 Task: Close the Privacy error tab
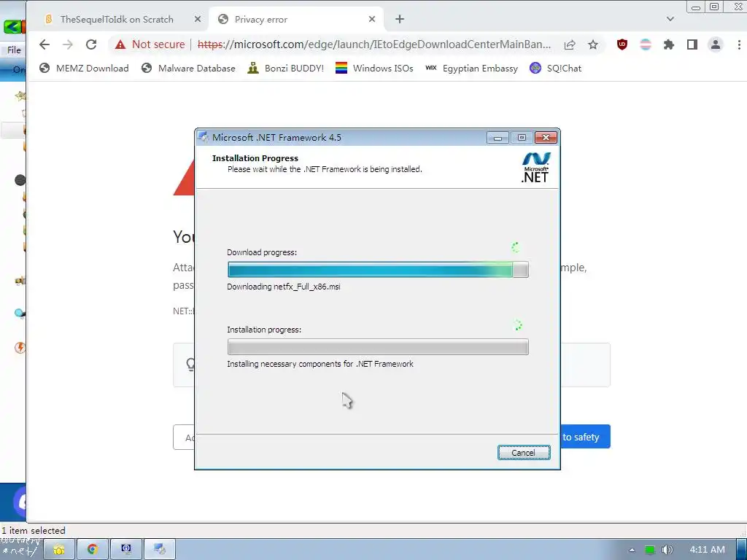pos(372,19)
